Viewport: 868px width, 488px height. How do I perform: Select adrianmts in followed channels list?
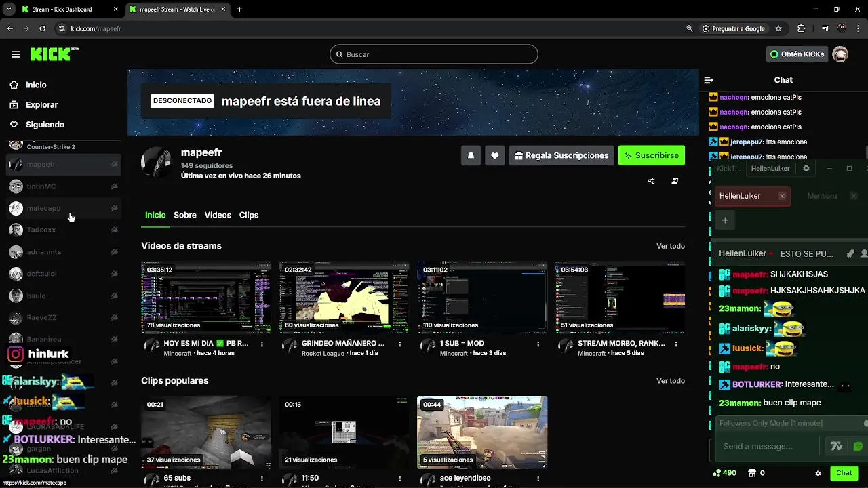click(64, 252)
